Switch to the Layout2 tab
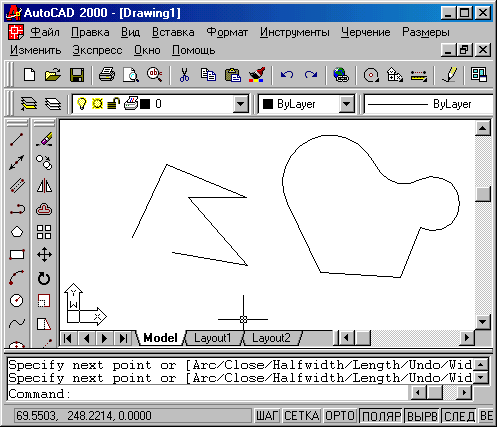This screenshot has height=427, width=497. click(x=271, y=338)
